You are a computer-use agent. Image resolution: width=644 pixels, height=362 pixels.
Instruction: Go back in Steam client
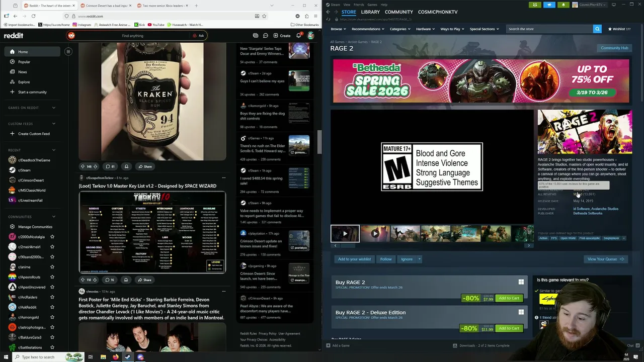pos(328,12)
